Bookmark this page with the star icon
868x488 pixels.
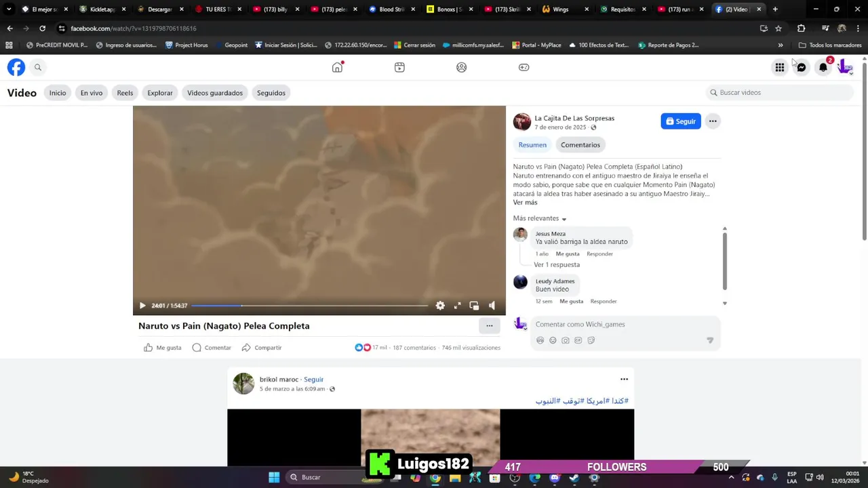(778, 28)
